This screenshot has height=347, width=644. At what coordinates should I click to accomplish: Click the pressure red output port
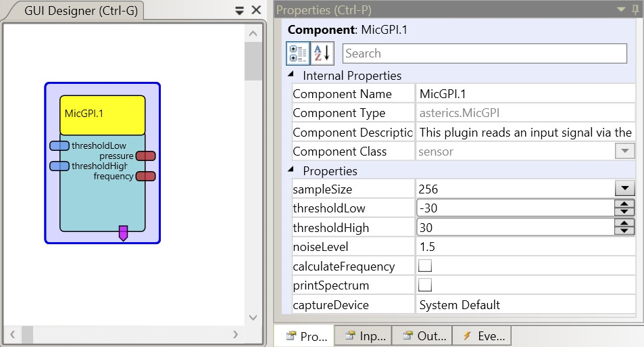click(x=145, y=156)
